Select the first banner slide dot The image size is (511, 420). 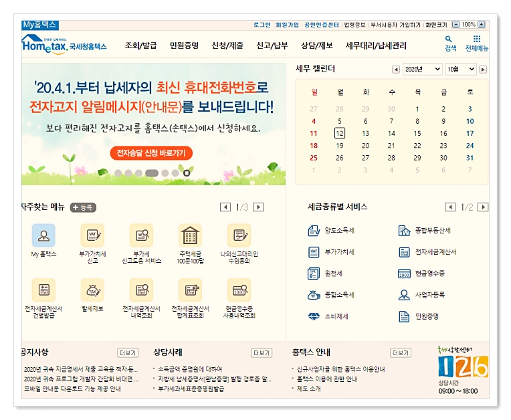tap(118, 173)
